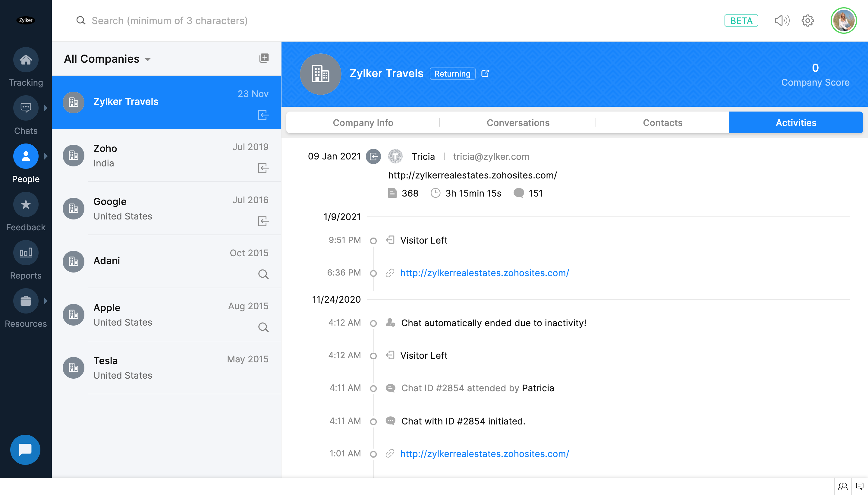Open the Chats sidebar icon

(x=26, y=108)
